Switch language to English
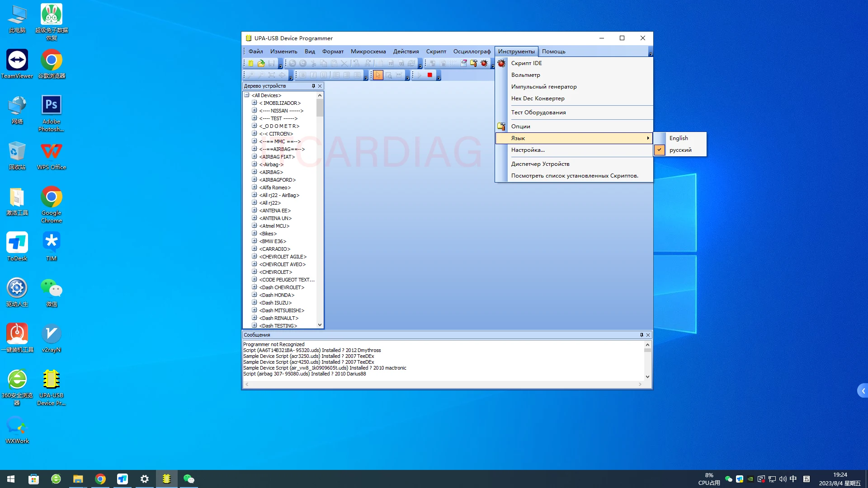Viewport: 868px width, 488px height. (680, 138)
